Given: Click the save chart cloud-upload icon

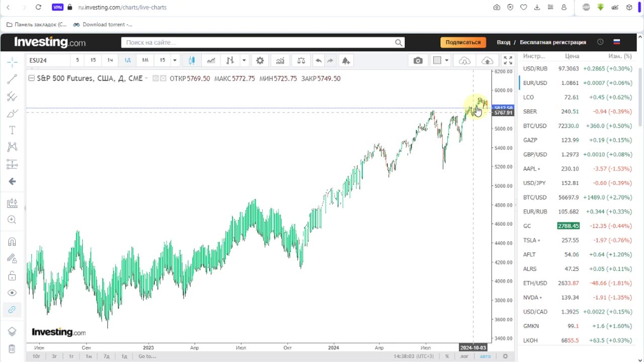Looking at the screenshot, I should pos(487,60).
